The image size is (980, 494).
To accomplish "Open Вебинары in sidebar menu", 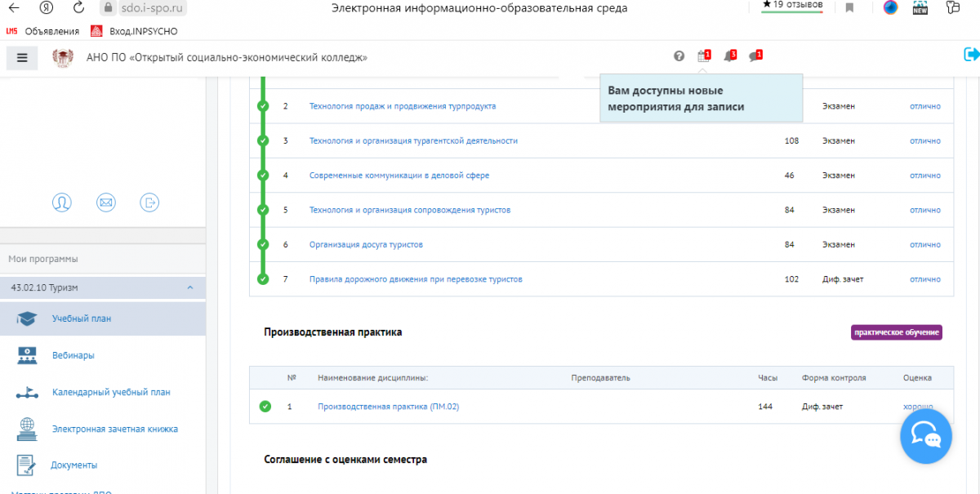I will [x=73, y=355].
